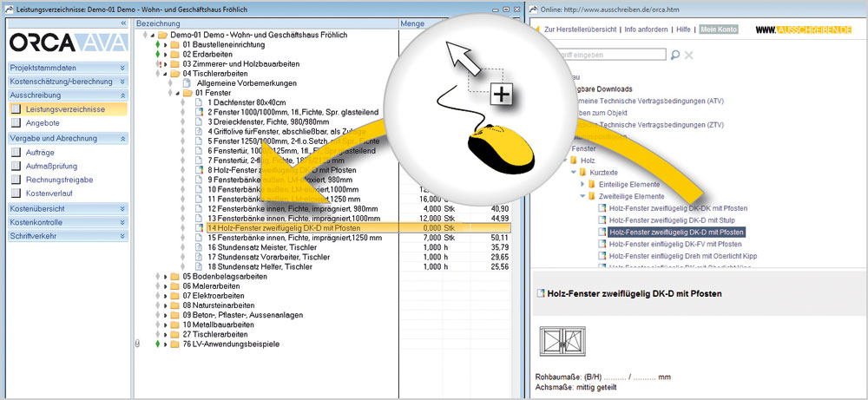
Task: Click the Angebote sidebar icon
Action: (x=16, y=123)
